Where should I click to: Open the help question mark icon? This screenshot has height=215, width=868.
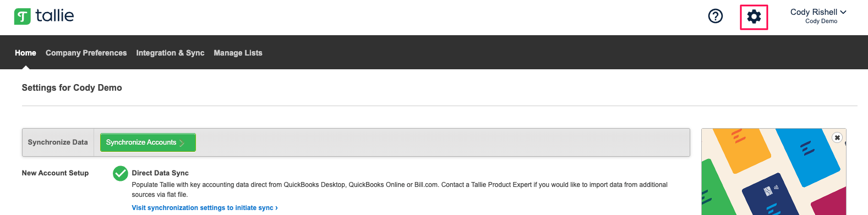[715, 16]
